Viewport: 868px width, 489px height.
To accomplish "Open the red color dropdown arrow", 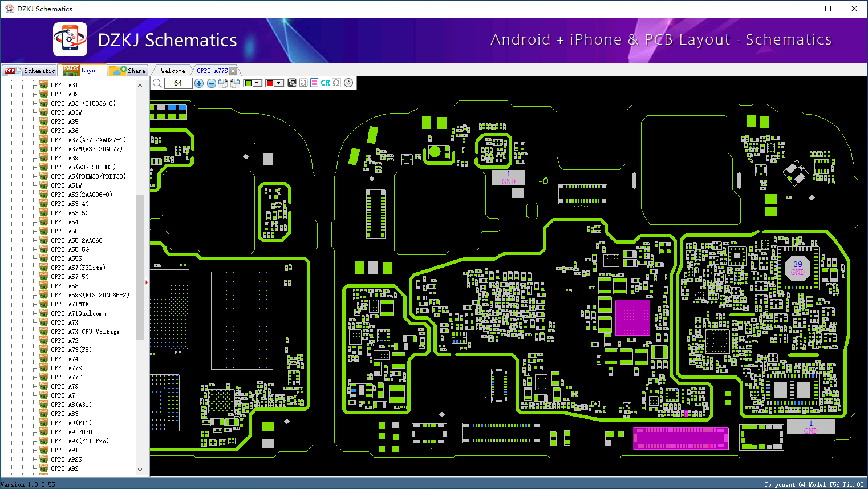I will pos(278,83).
